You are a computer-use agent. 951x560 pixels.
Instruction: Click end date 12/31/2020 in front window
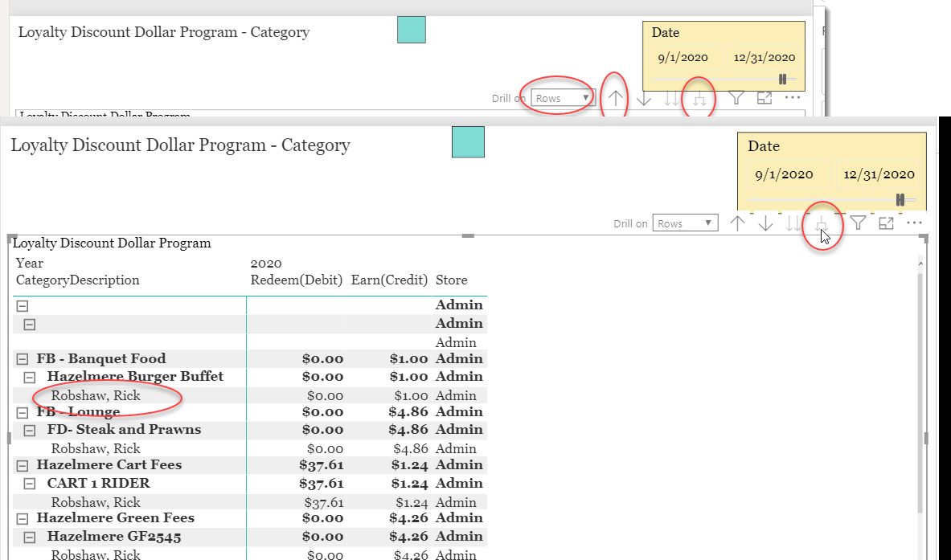click(879, 174)
